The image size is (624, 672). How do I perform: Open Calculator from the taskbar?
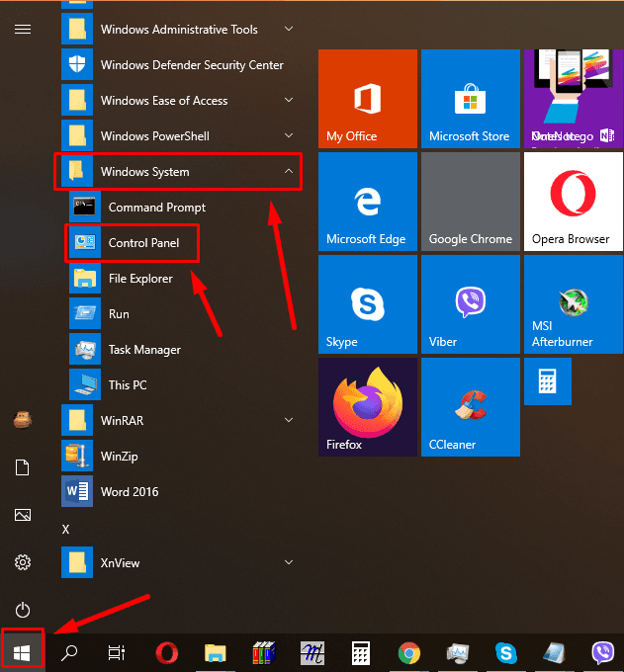[361, 653]
